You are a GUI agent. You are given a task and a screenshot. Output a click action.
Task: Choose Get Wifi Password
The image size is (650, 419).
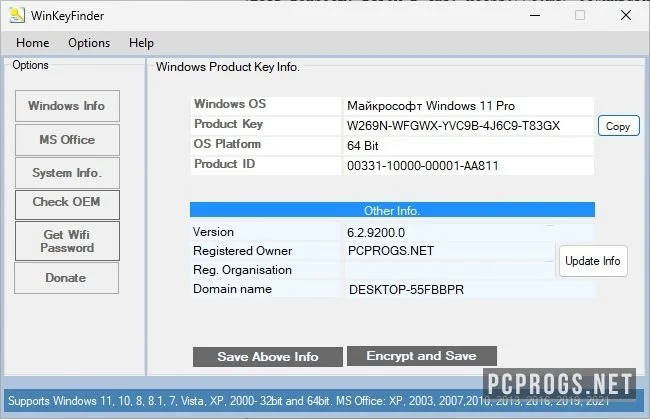67,241
